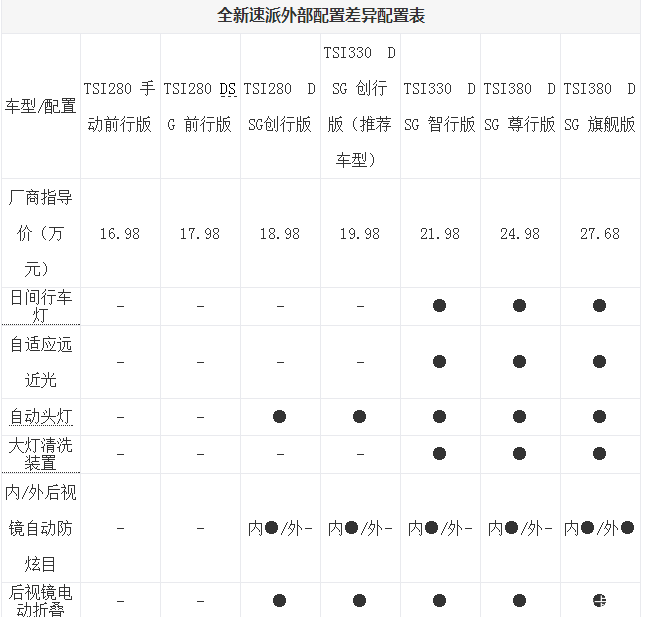Click 后视镜电动折叠 dot under TSI280 DSG创行版
This screenshot has height=617, width=646.
(x=280, y=601)
